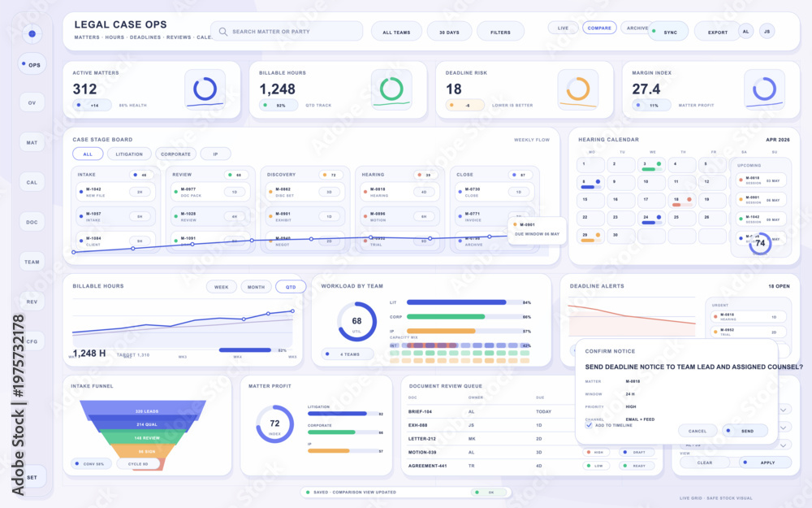Cancel the deadline notice dialog
812x508 pixels.
(698, 431)
